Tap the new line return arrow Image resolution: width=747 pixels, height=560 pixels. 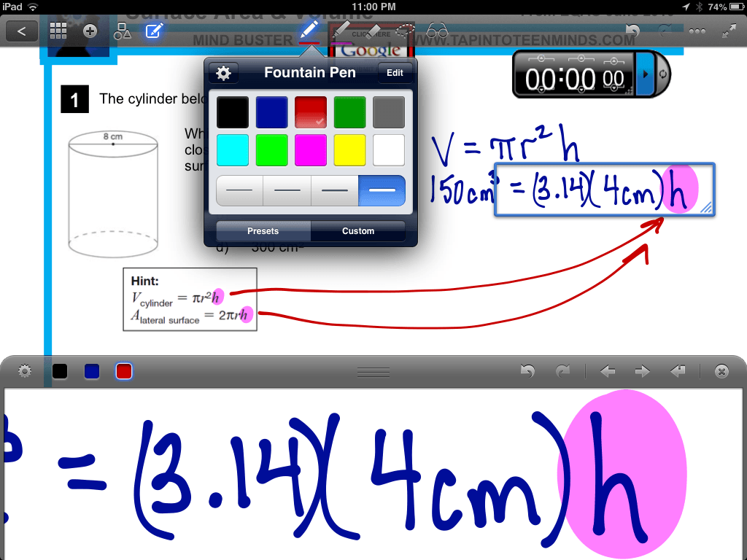coord(678,371)
